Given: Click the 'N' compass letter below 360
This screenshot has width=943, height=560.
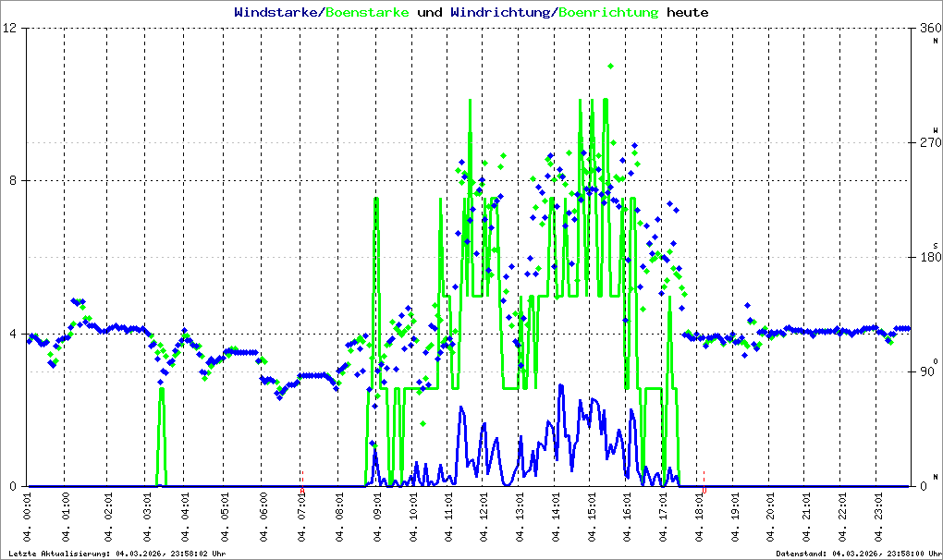Looking at the screenshot, I should tap(936, 41).
